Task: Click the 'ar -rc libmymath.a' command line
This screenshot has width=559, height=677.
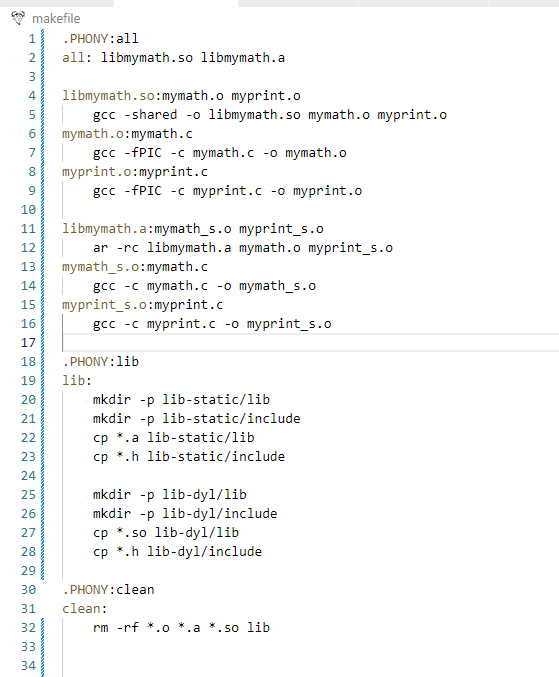Action: [x=243, y=248]
